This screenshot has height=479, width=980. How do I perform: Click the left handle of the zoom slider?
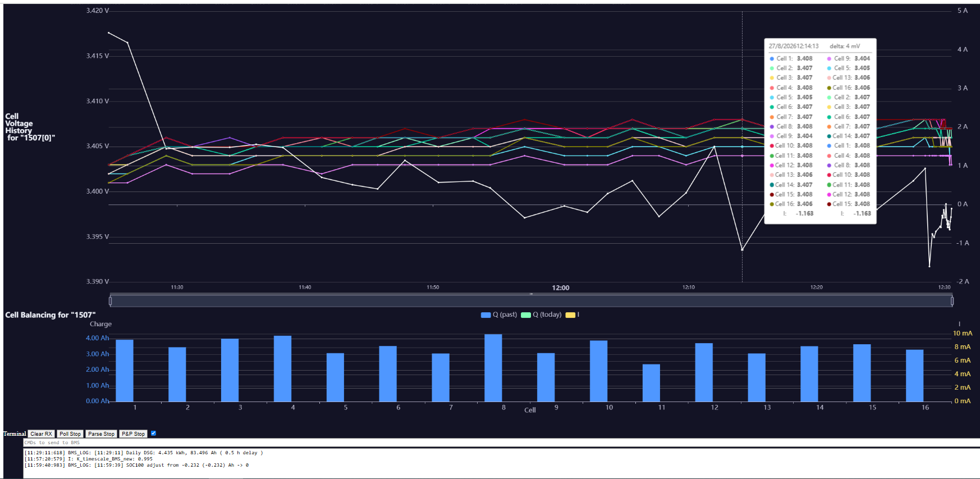pyautogui.click(x=110, y=301)
